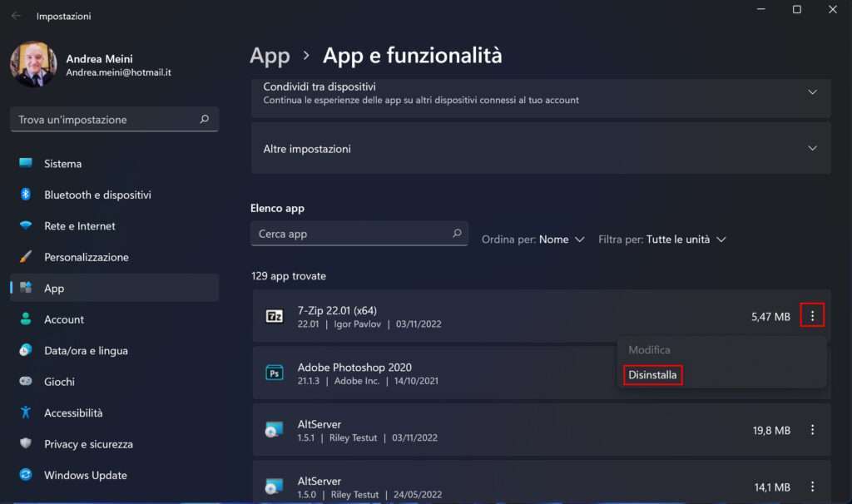The height and width of the screenshot is (504, 852).
Task: Click the Privacy e sicurezza shield icon
Action: pos(26,443)
